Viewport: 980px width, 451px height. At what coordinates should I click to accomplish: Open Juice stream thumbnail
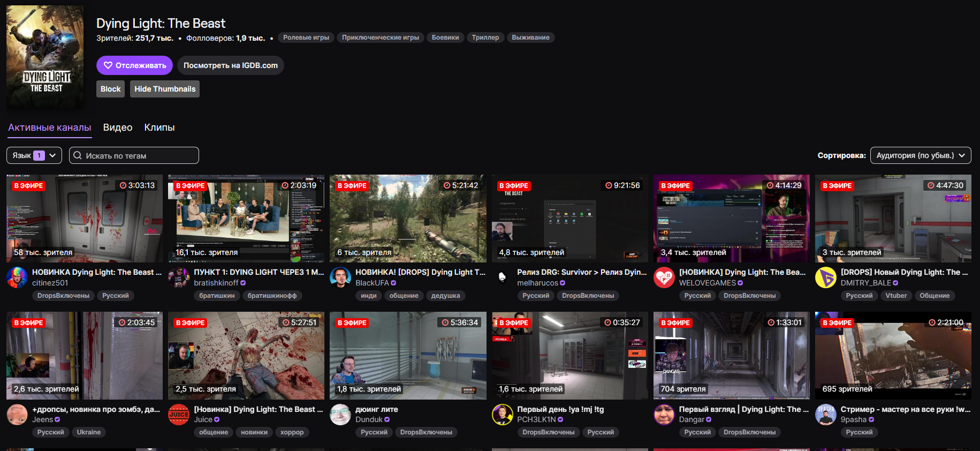click(246, 356)
